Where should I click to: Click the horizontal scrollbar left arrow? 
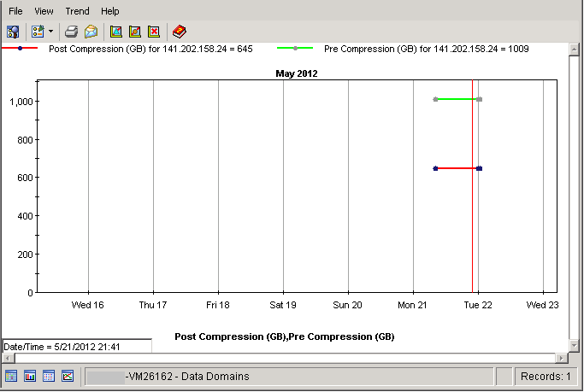coord(9,358)
